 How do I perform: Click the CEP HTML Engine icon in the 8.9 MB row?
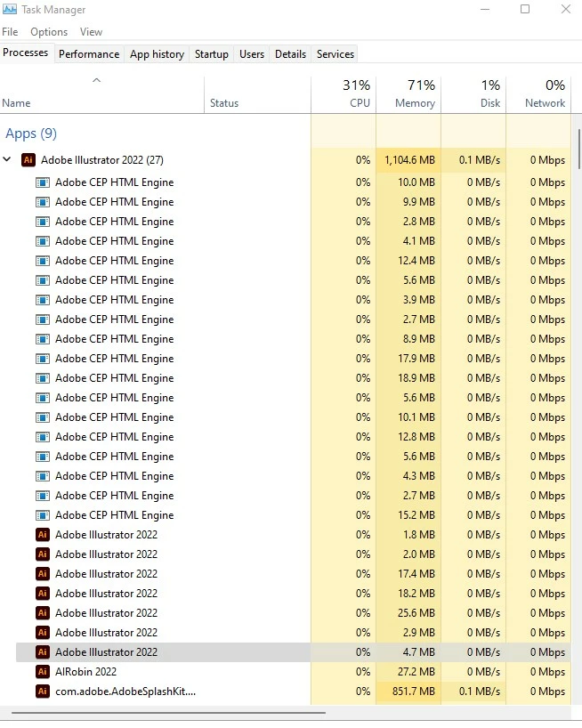43,339
